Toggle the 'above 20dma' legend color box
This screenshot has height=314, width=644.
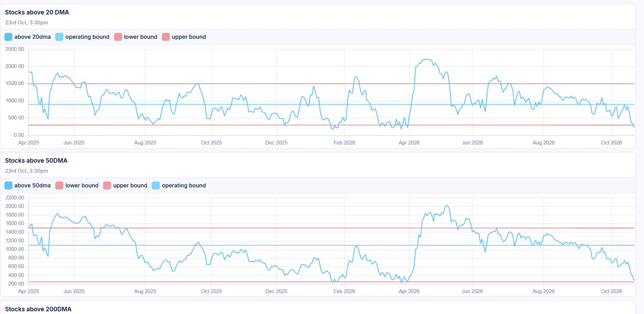pyautogui.click(x=9, y=37)
